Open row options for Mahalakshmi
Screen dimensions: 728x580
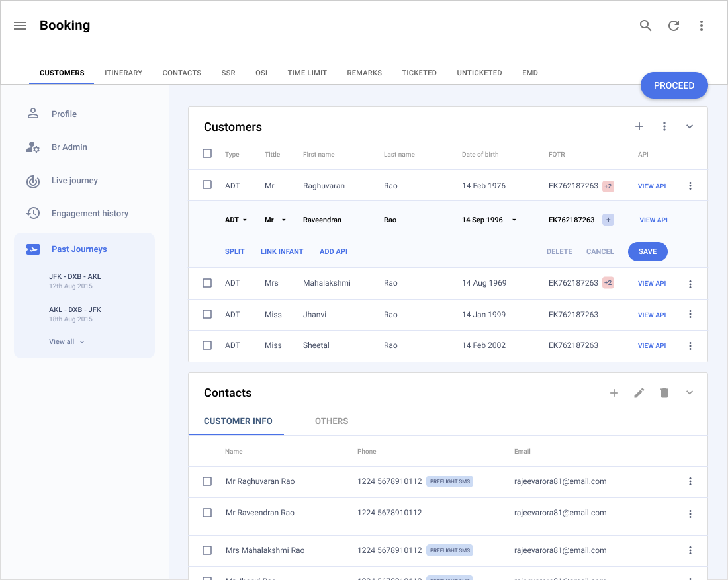coord(690,284)
